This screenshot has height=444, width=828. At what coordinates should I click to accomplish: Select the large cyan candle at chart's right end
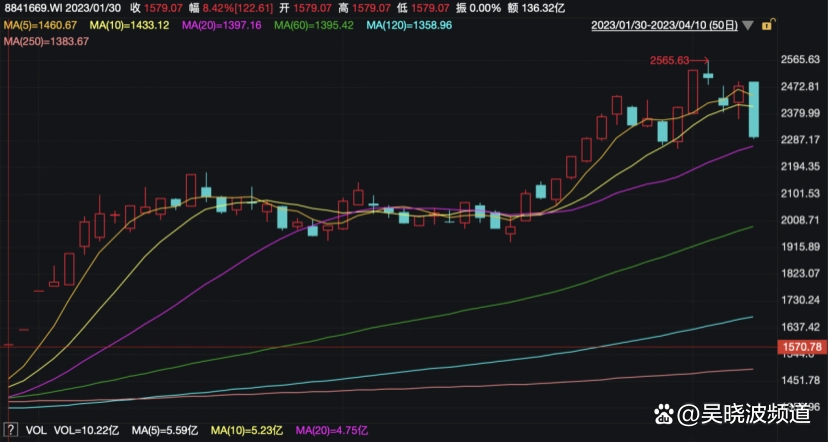point(754,110)
